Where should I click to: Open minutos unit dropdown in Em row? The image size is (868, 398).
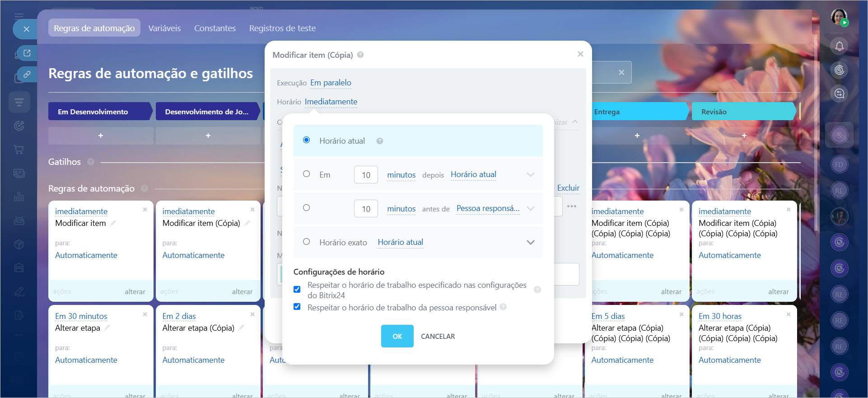401,175
